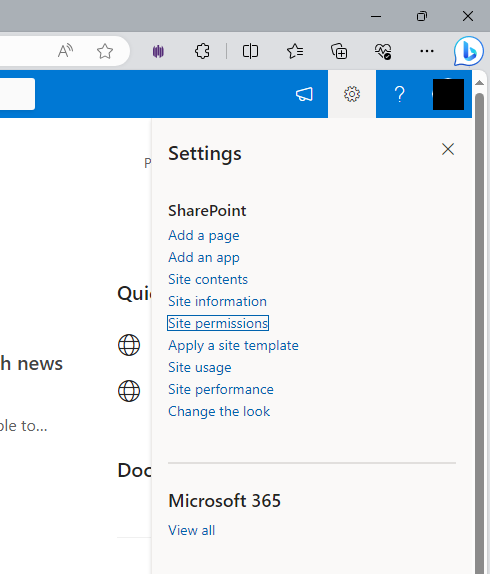The height and width of the screenshot is (574, 490).
Task: Open Site information
Action: click(217, 301)
